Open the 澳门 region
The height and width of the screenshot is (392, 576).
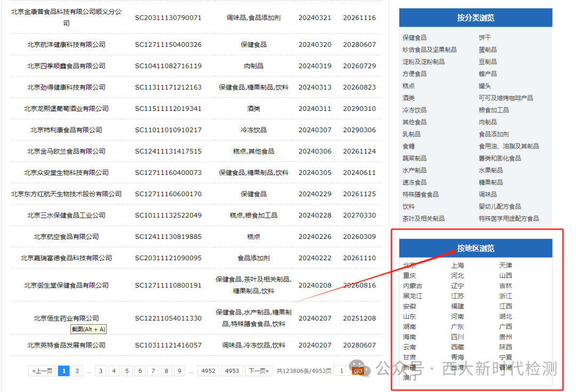coord(409,377)
